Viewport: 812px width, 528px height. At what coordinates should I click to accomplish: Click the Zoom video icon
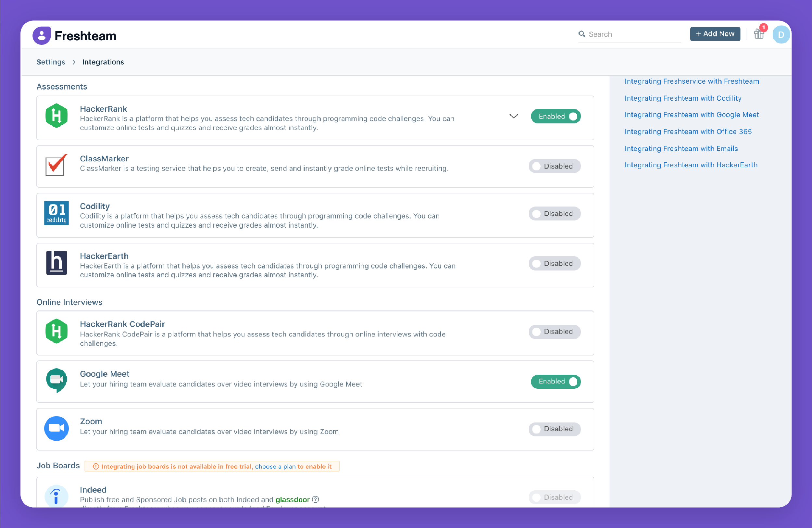click(x=56, y=428)
